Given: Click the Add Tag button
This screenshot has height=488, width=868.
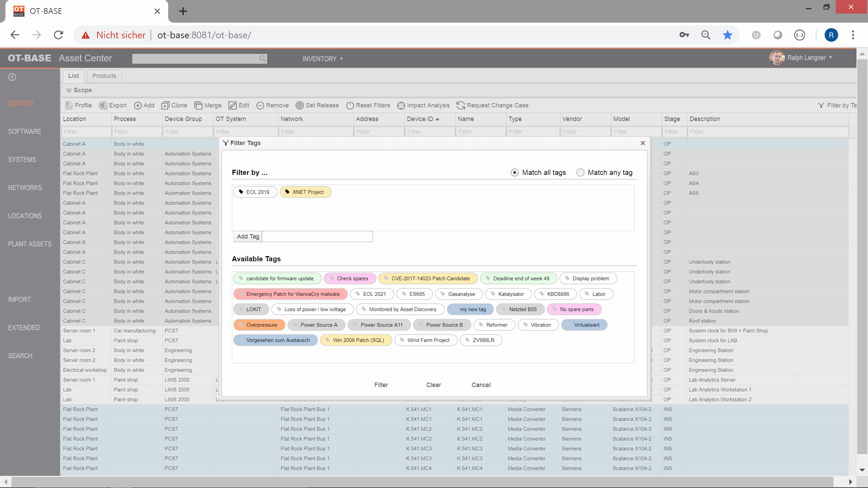Looking at the screenshot, I should 248,237.
